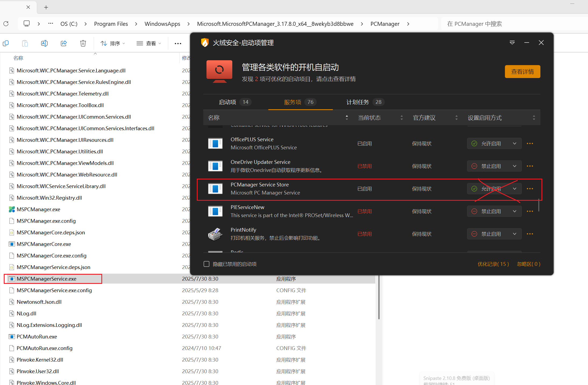Click the 查看详情 button
588x385 pixels.
pyautogui.click(x=522, y=72)
